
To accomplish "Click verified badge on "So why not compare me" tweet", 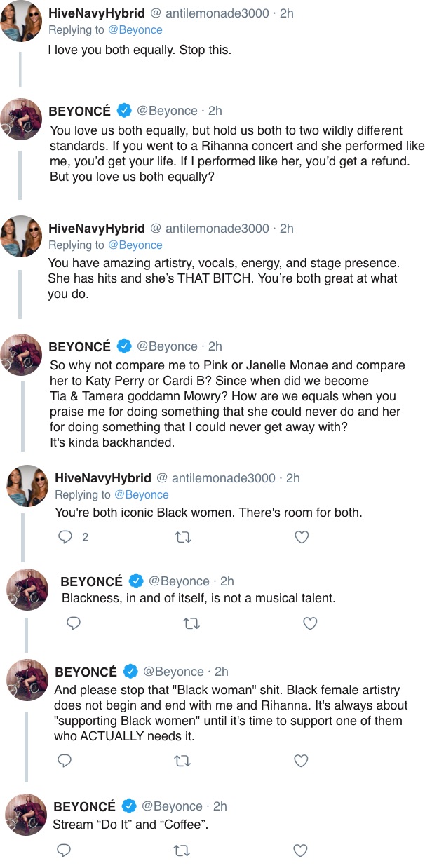I will [124, 346].
